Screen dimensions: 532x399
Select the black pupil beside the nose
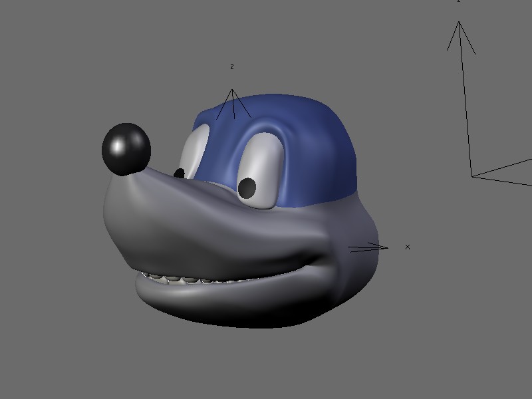[179, 174]
